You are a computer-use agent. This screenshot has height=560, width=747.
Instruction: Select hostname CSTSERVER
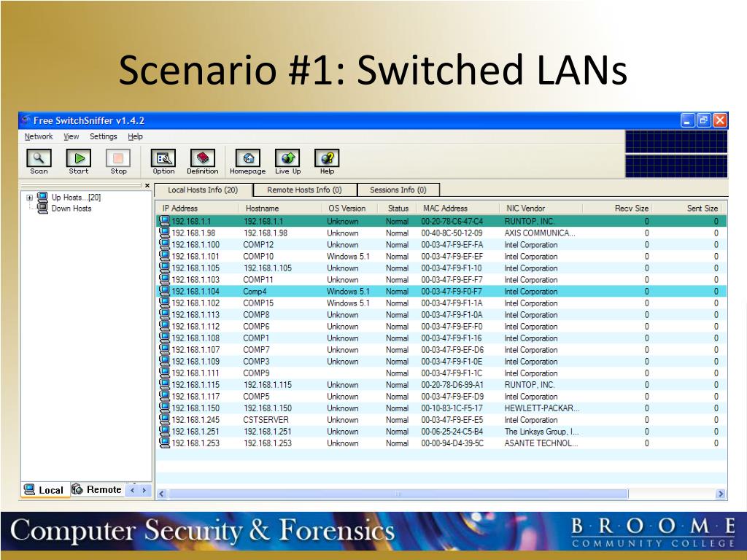click(x=266, y=419)
